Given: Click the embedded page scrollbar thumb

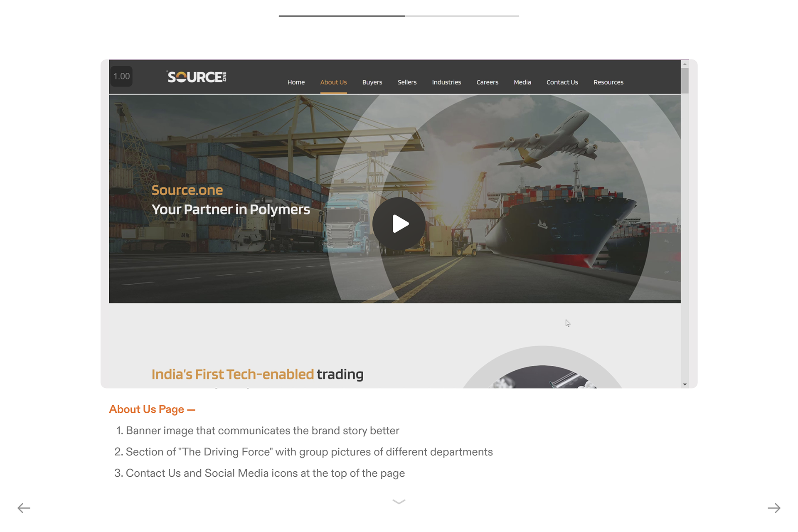Looking at the screenshot, I should pos(685,80).
